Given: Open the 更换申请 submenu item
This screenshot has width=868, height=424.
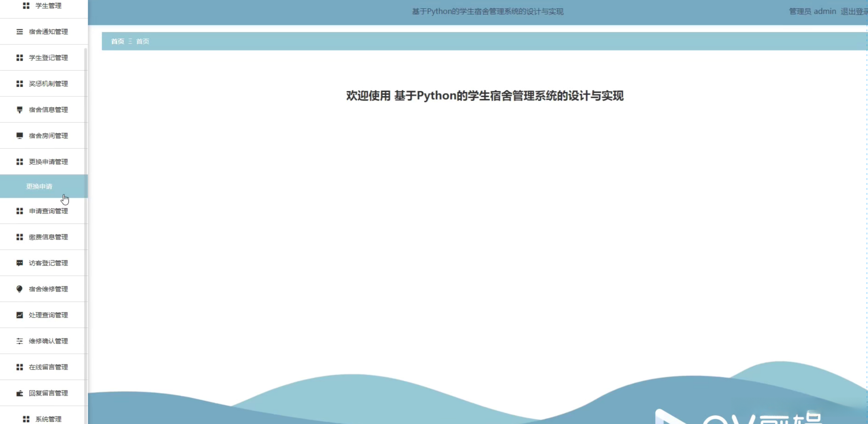Looking at the screenshot, I should 39,186.
